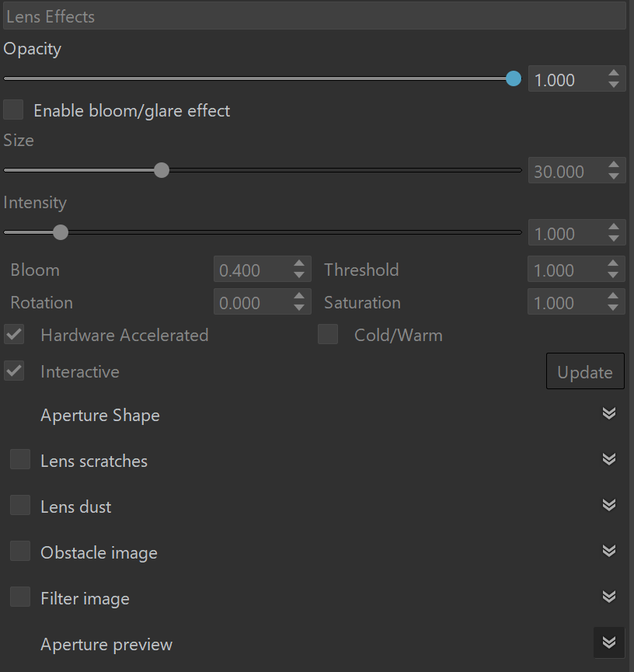634x672 pixels.
Task: Enable the bloom/glare effect checkbox
Action: [x=13, y=110]
